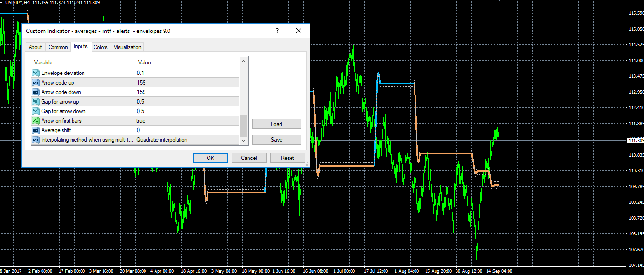Click the inputs list scrollbar thumb
The width and height of the screenshot is (644, 275).
click(x=244, y=126)
